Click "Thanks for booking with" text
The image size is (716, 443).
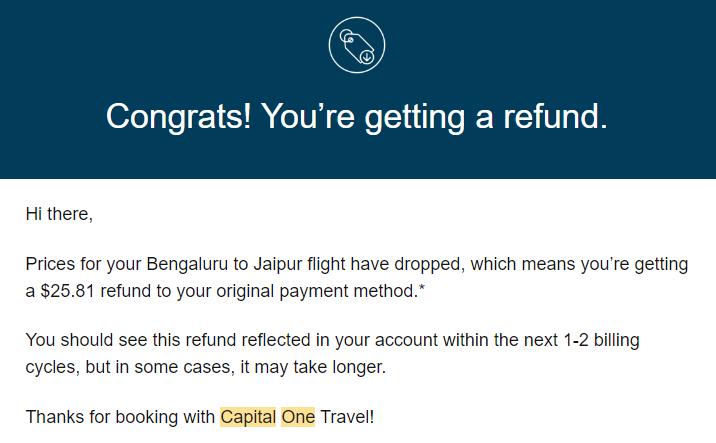click(120, 417)
